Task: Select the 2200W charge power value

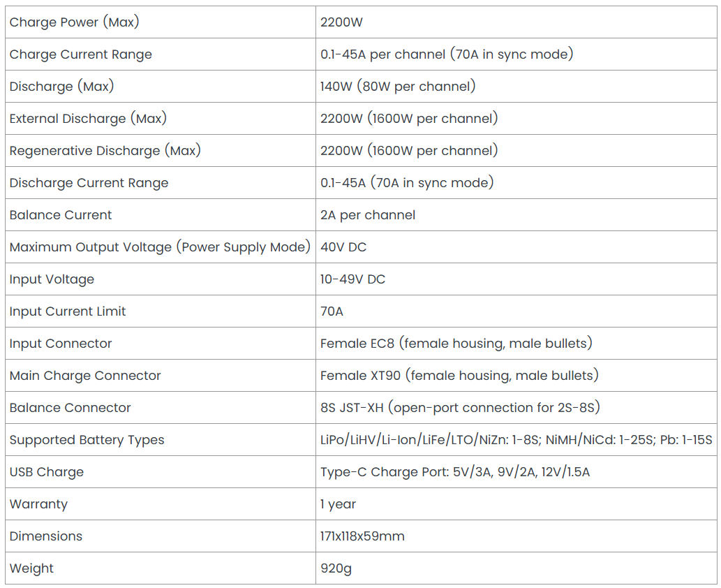Action: click(341, 22)
